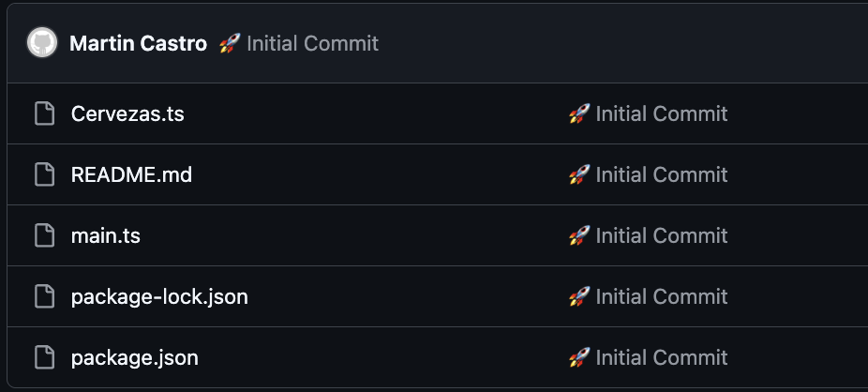Visit Martin Castro's author profile

tap(138, 43)
